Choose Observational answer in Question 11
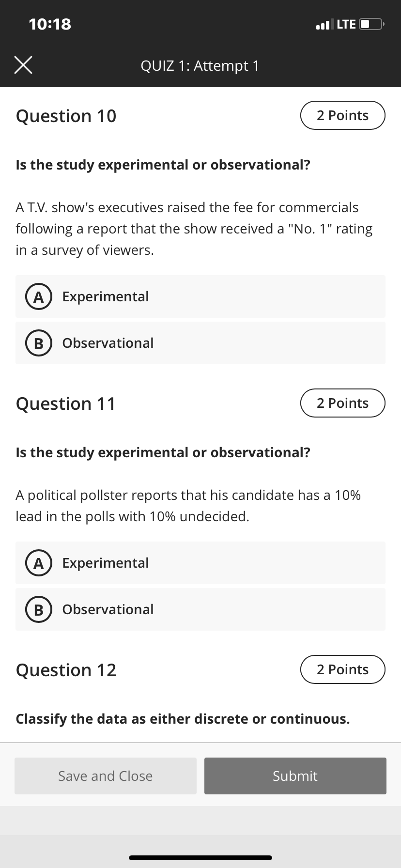401x868 pixels. (200, 609)
